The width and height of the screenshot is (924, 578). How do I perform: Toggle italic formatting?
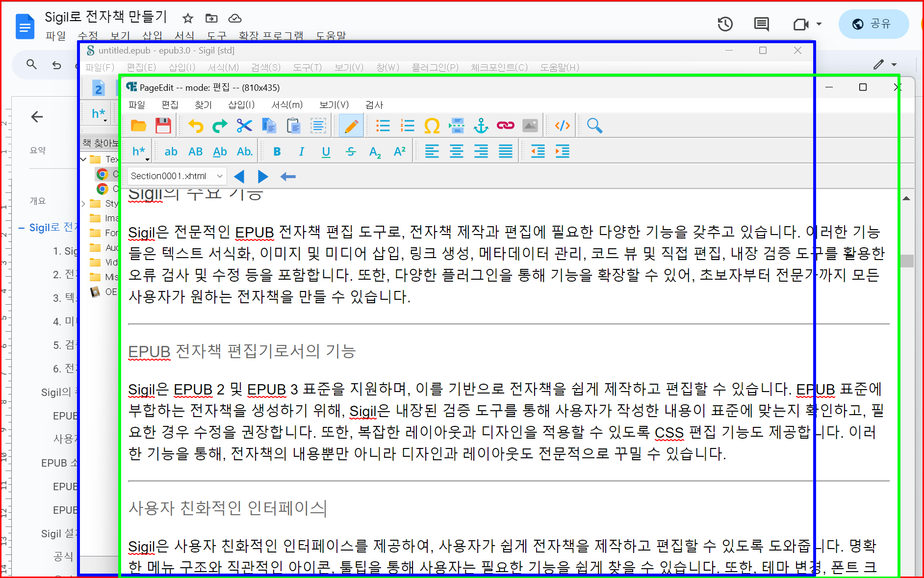tap(302, 152)
